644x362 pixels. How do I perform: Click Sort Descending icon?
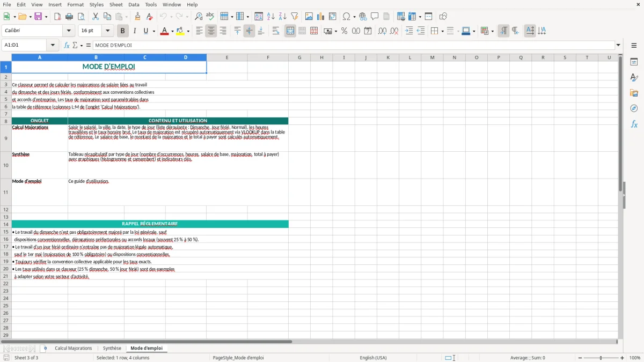point(283,17)
